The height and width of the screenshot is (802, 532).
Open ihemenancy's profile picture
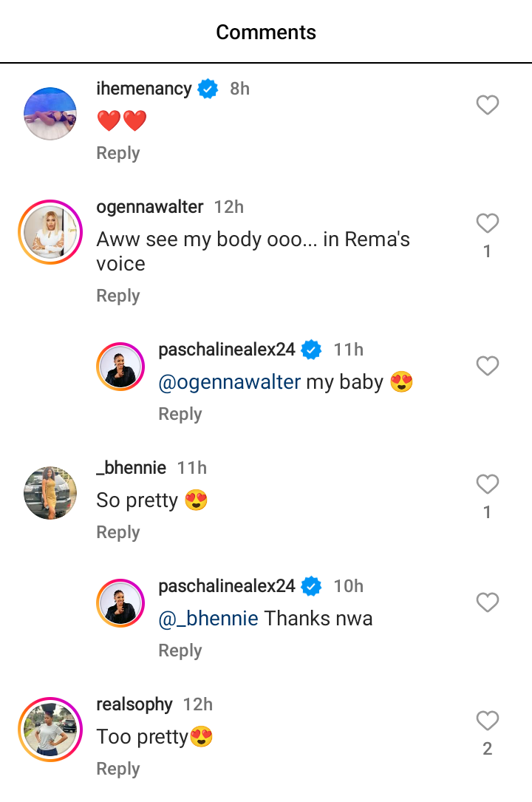coord(50,114)
